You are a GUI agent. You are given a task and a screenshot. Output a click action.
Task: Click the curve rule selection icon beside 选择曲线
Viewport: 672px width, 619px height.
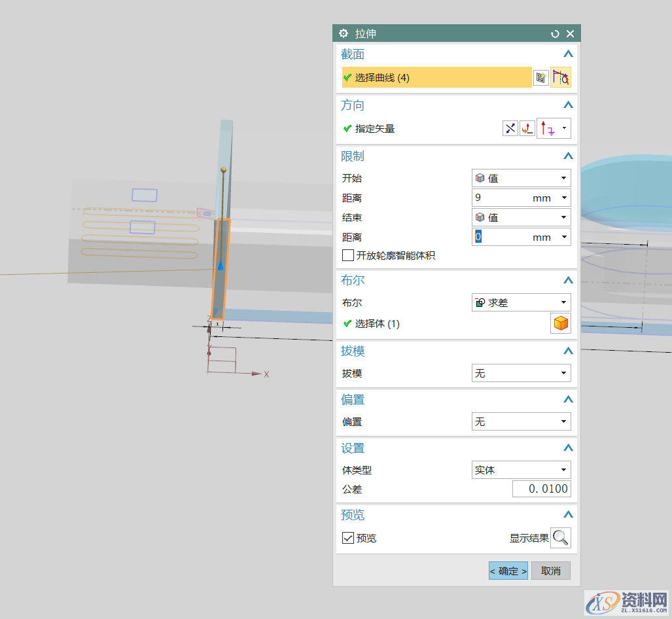coord(561,77)
